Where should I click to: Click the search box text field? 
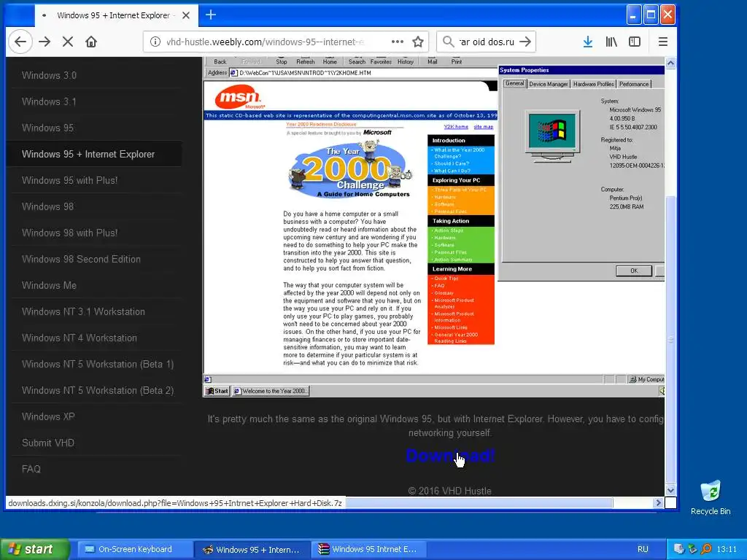(x=487, y=42)
